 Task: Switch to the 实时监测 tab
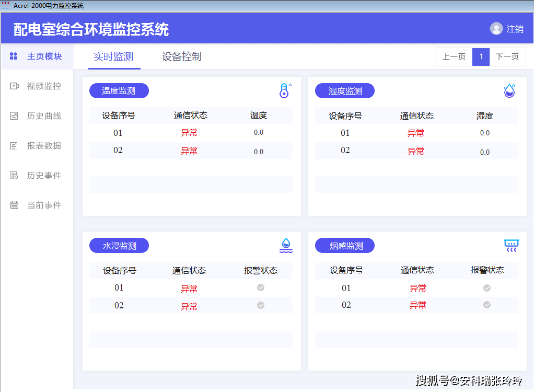[113, 57]
